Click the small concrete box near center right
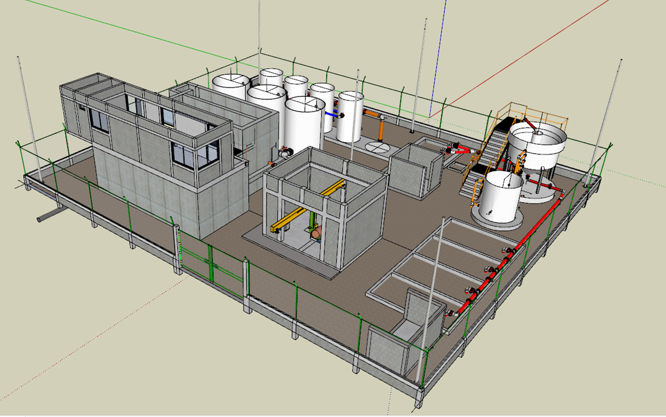This screenshot has height=417, width=666. pos(413,169)
